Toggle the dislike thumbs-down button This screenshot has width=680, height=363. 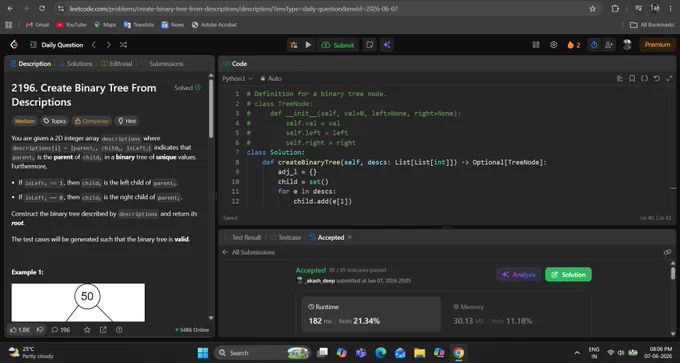(40, 330)
